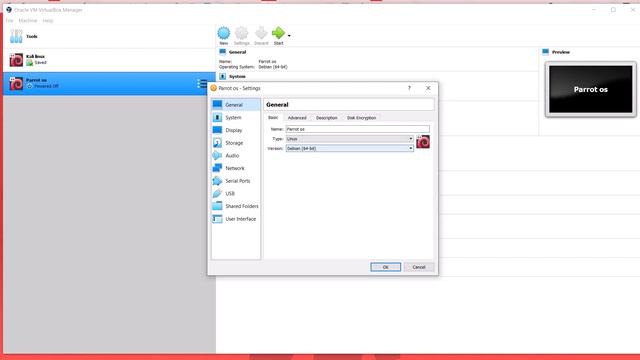Click the help question mark in Settings
Screen dimensions: 640x360
(x=409, y=88)
